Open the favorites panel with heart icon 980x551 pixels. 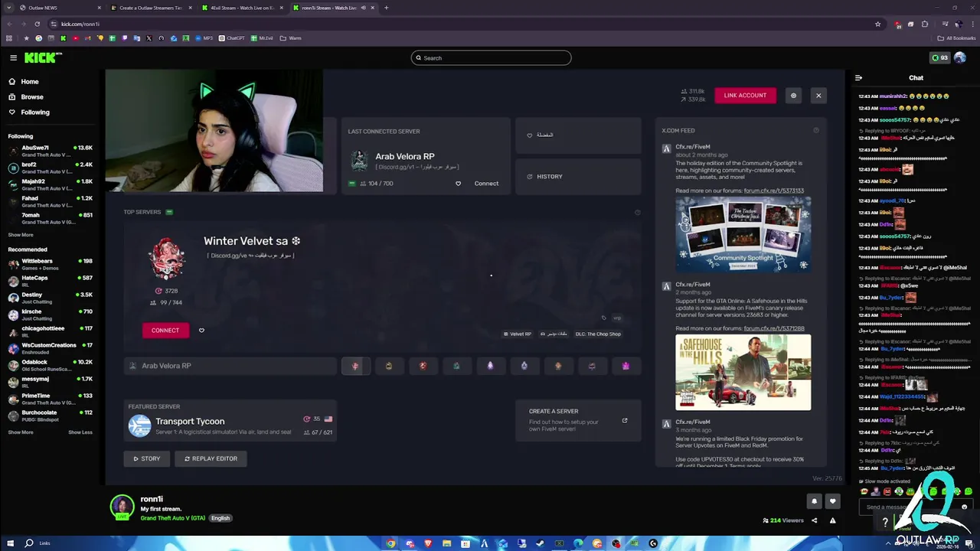tap(578, 135)
